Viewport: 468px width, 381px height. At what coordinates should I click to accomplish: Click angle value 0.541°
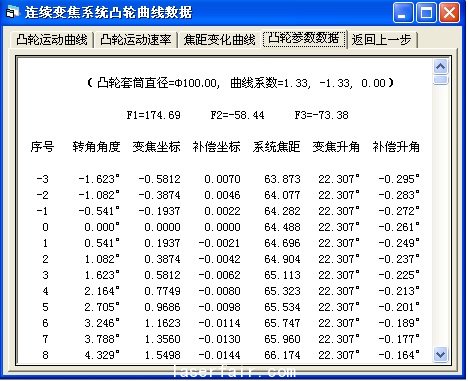click(x=102, y=243)
